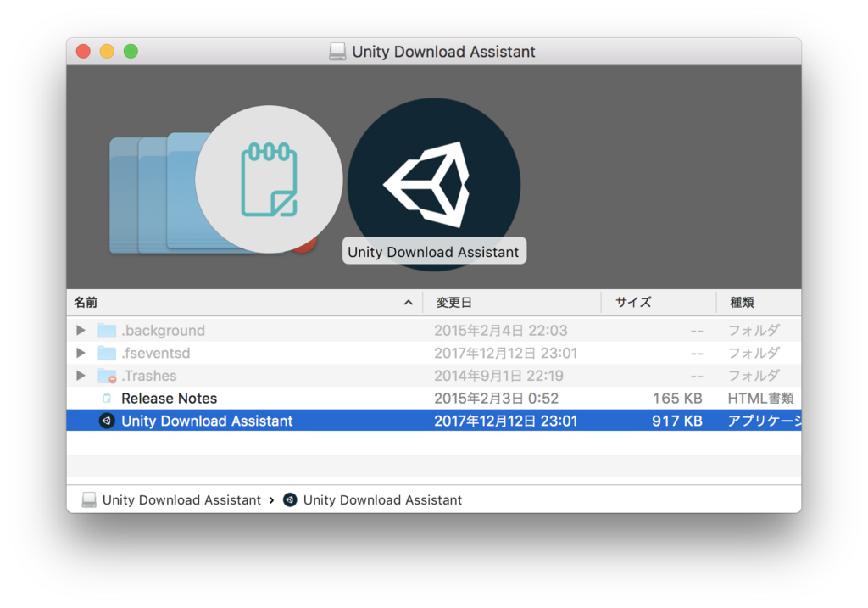Click the 917 KB size value
The height and width of the screenshot is (608, 868).
pyautogui.click(x=677, y=421)
